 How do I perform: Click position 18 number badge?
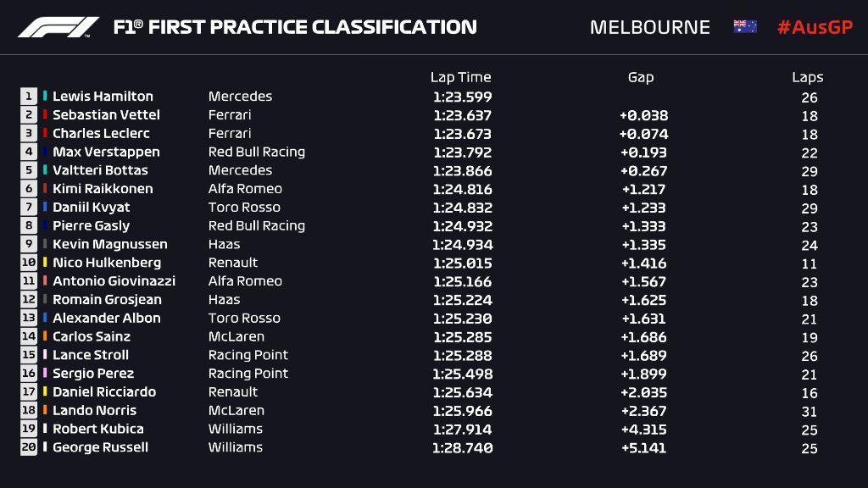[x=29, y=410]
